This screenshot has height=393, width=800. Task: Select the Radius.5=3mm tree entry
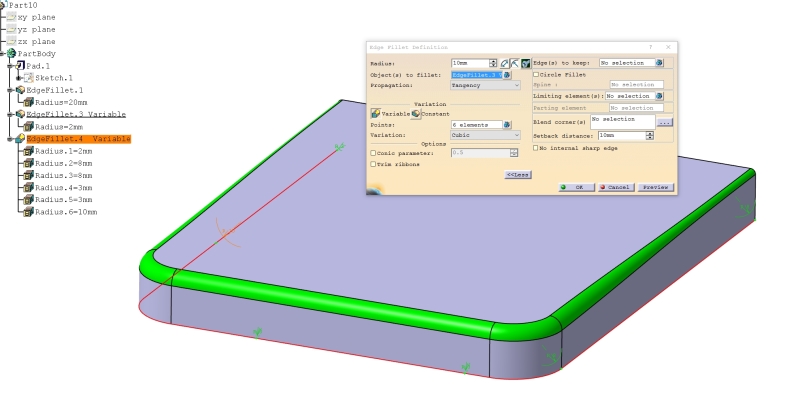(64, 200)
